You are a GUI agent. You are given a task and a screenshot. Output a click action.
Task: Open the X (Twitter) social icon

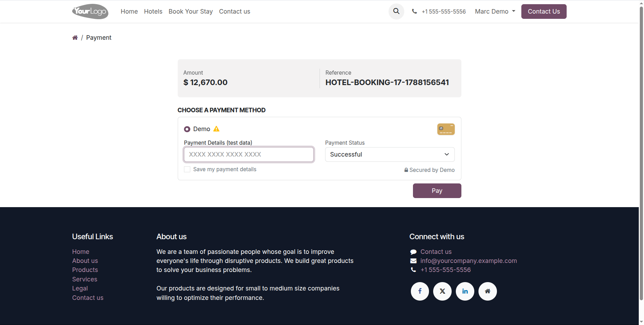[x=443, y=291]
